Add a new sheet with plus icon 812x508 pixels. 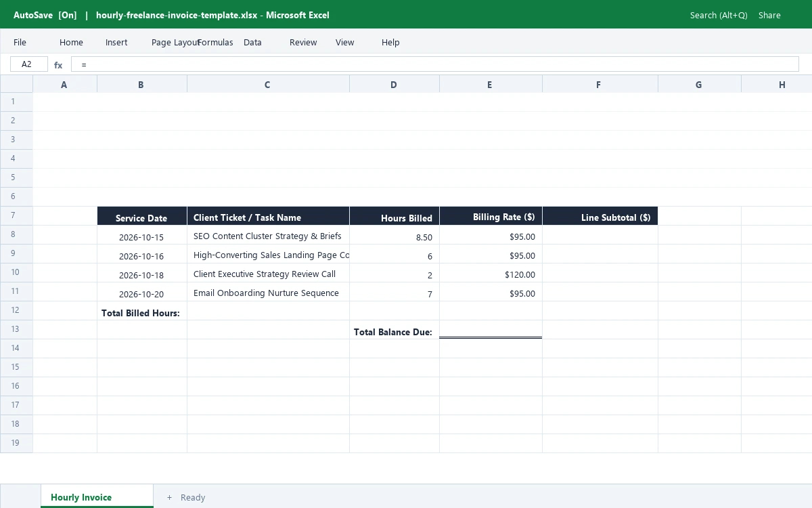tap(169, 497)
